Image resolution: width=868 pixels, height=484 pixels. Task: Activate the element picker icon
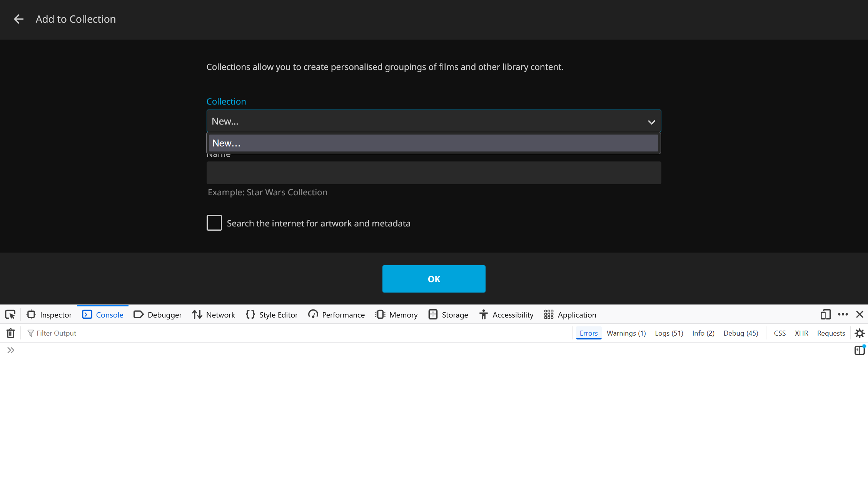coord(10,315)
